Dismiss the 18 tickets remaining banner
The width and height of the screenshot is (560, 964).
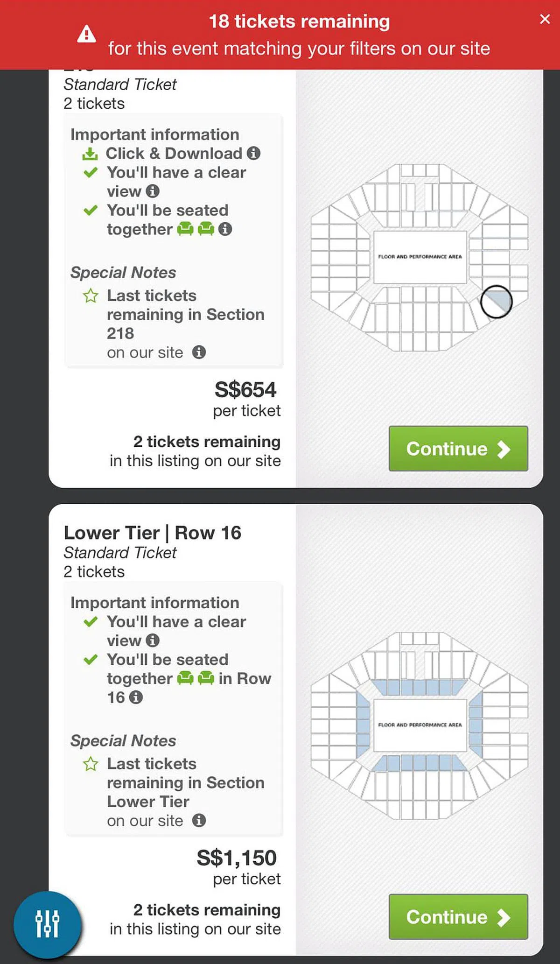pyautogui.click(x=544, y=19)
